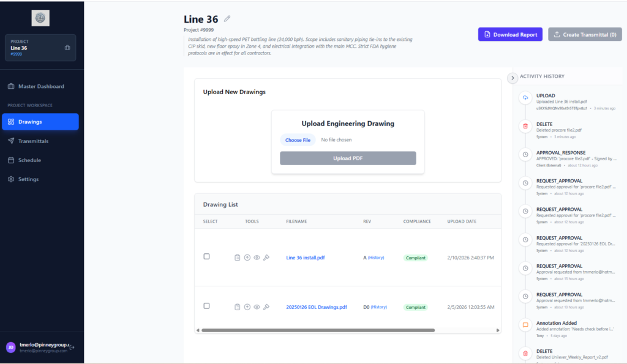Click the Drawing List horizontal scrollbar

318,330
